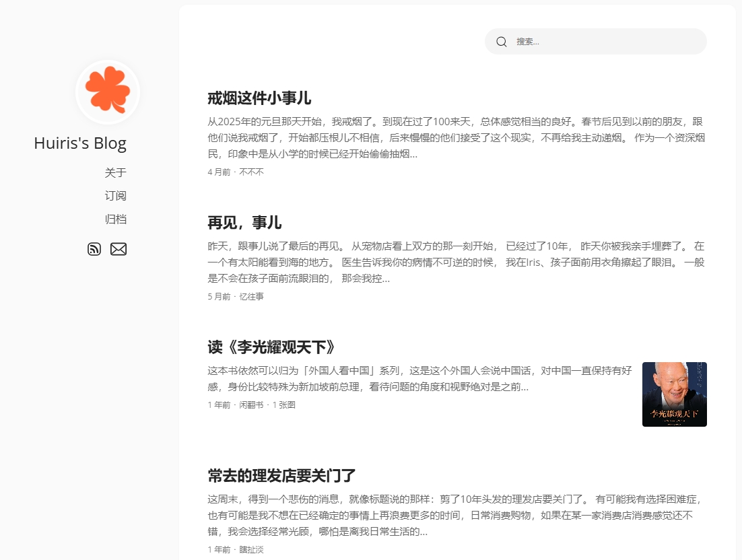742x560 pixels.
Task: Open the RSS feed icon
Action: [94, 249]
